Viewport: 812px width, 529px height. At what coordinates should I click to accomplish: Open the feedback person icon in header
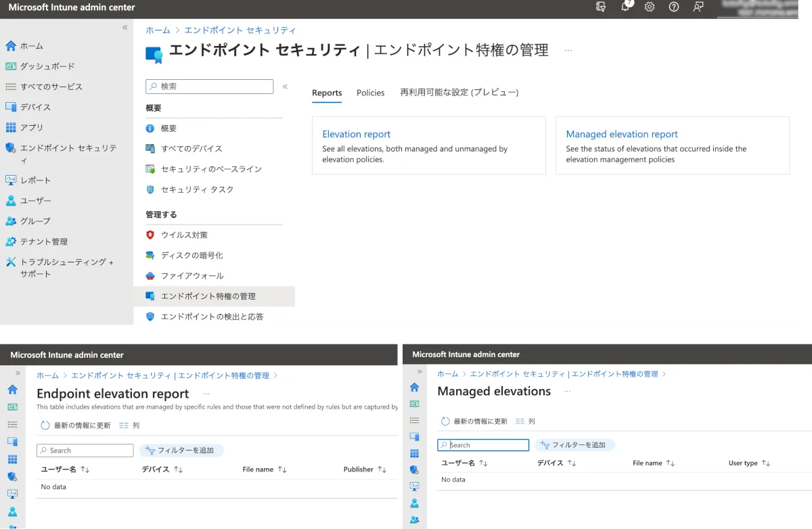pyautogui.click(x=698, y=7)
